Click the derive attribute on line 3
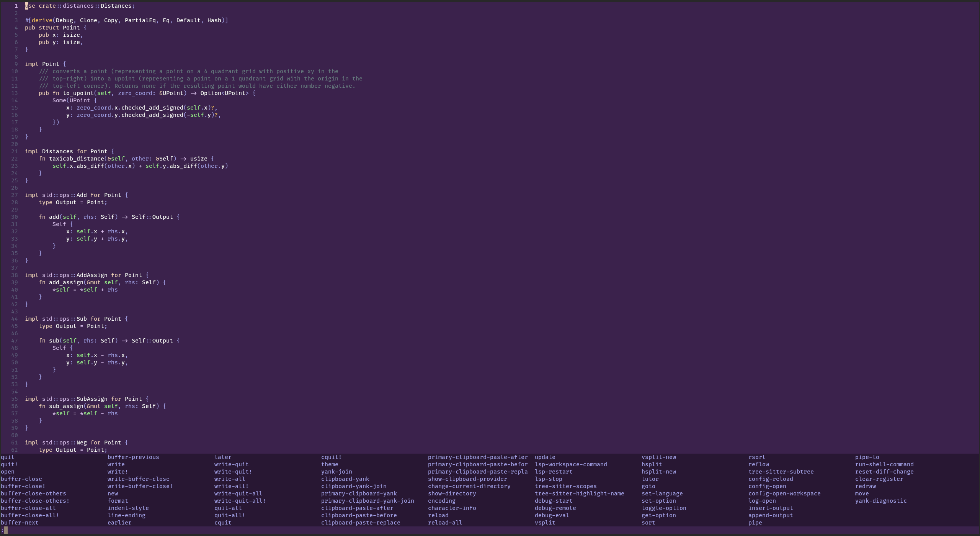980x536 pixels. pos(42,20)
